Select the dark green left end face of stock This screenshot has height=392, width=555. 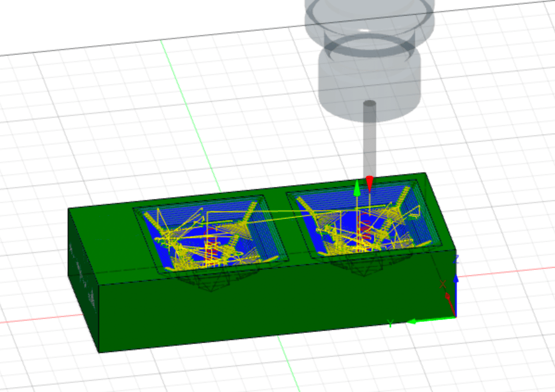point(83,280)
